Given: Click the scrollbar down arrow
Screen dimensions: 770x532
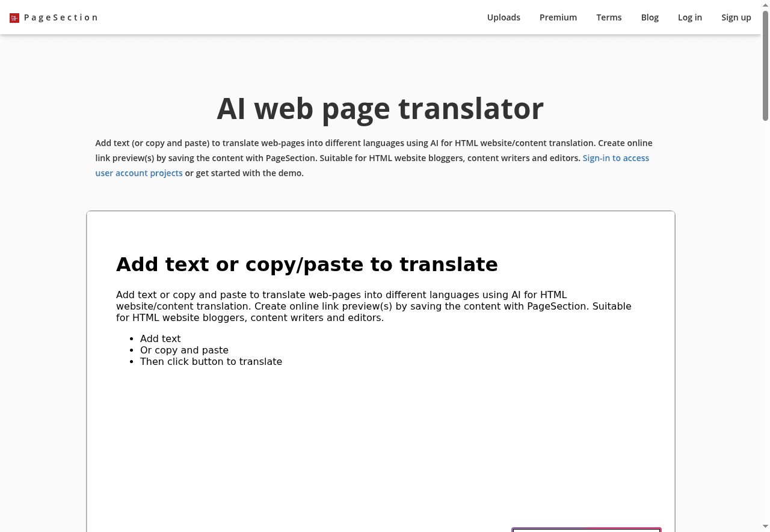Looking at the screenshot, I should [765, 527].
